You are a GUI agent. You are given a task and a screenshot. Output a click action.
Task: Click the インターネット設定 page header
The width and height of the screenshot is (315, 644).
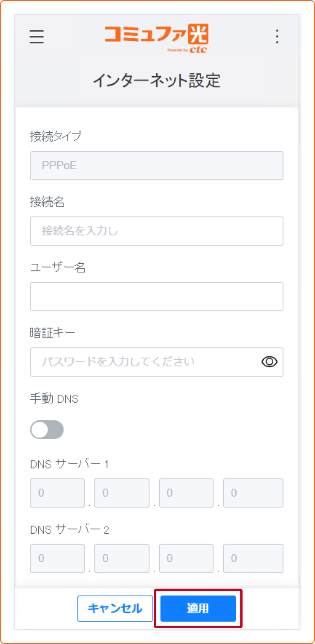click(x=157, y=80)
